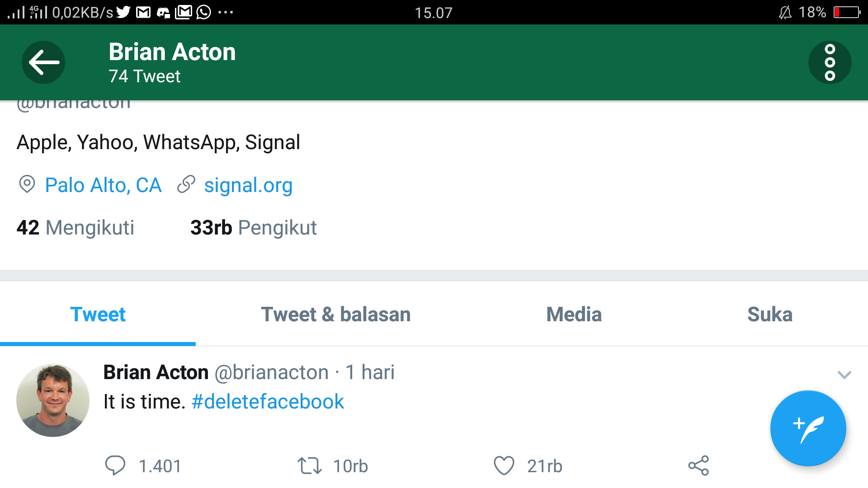Open the three-dot overflow menu
The height and width of the screenshot is (488, 868).
(830, 62)
